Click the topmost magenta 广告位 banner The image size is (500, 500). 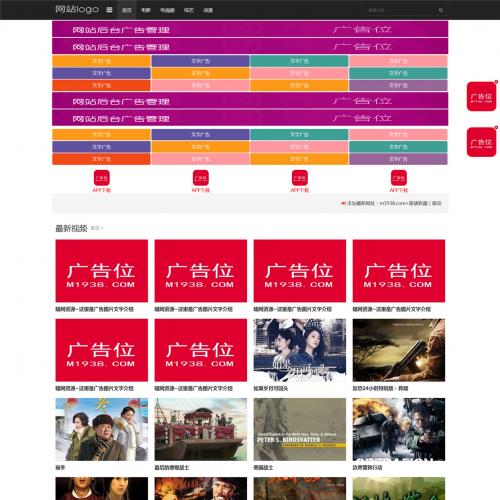[x=250, y=29]
